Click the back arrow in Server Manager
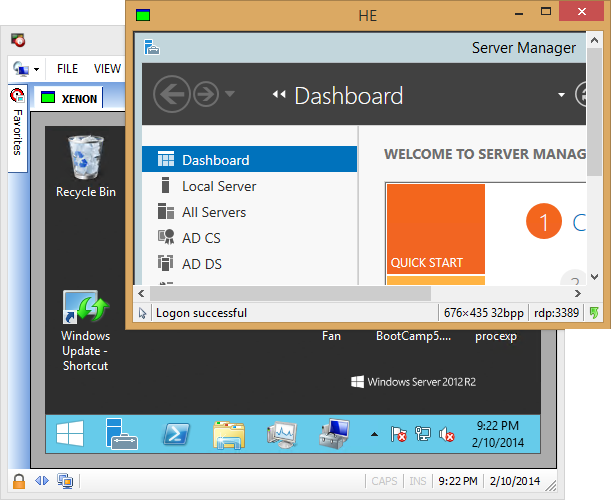This screenshot has width=611, height=500. point(171,94)
